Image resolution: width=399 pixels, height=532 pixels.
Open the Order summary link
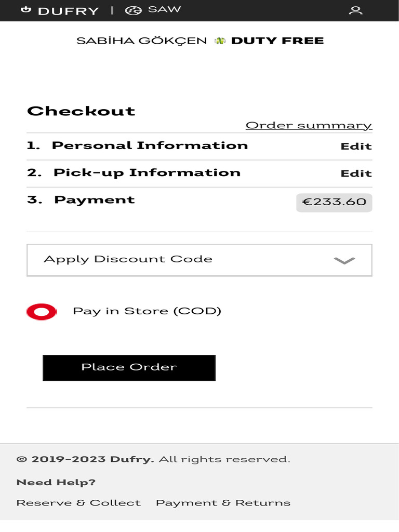(309, 125)
